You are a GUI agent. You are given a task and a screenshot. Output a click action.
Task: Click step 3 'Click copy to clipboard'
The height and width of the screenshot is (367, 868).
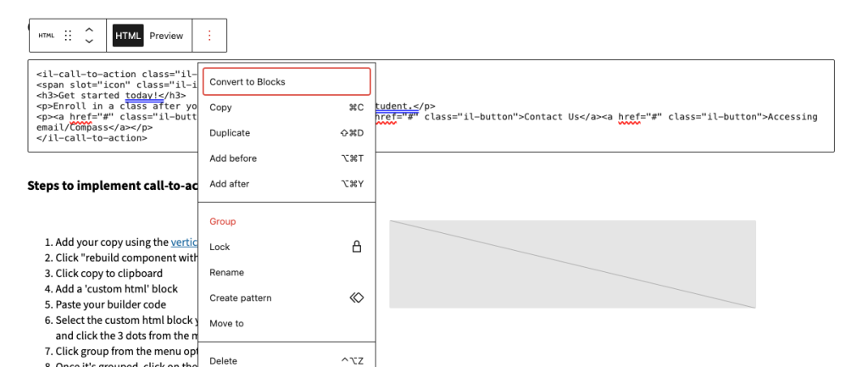[109, 274]
